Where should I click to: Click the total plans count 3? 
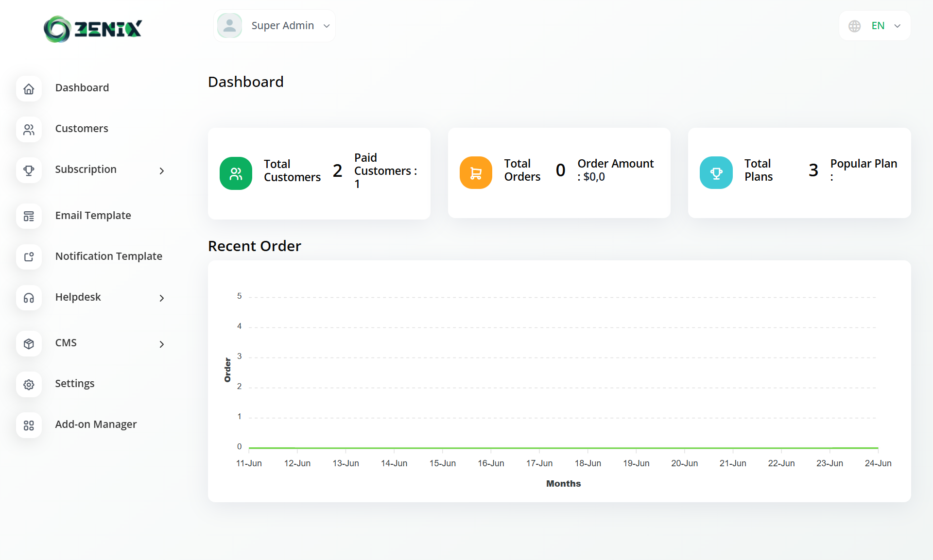coord(813,170)
